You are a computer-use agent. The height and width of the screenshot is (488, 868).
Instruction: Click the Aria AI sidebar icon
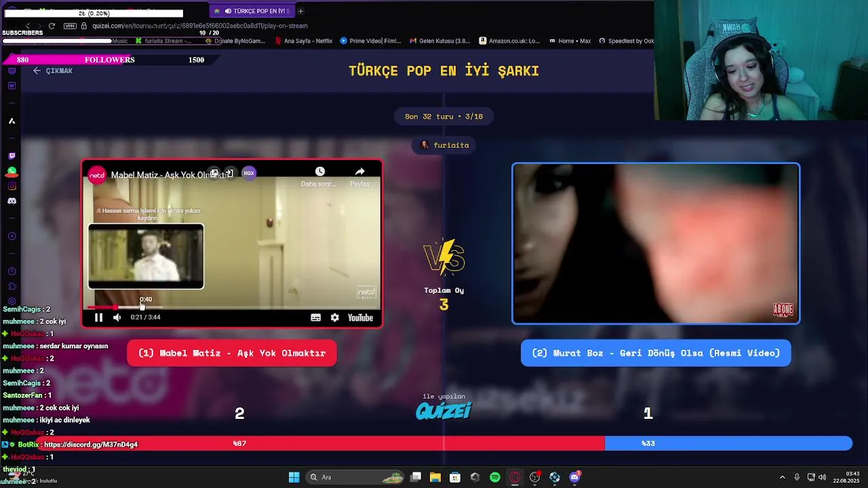12,121
